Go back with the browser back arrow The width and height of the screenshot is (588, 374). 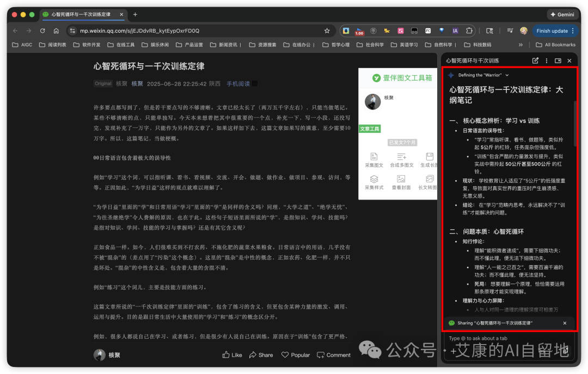point(15,31)
